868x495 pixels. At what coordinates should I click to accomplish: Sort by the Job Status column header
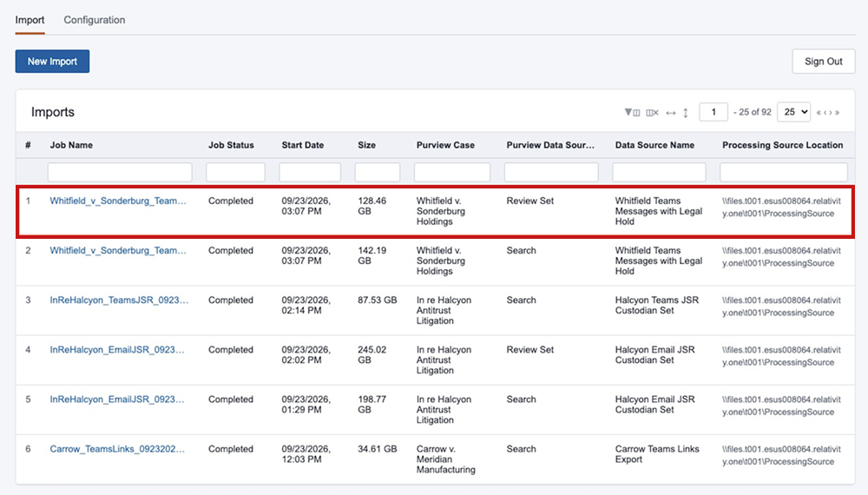click(231, 145)
